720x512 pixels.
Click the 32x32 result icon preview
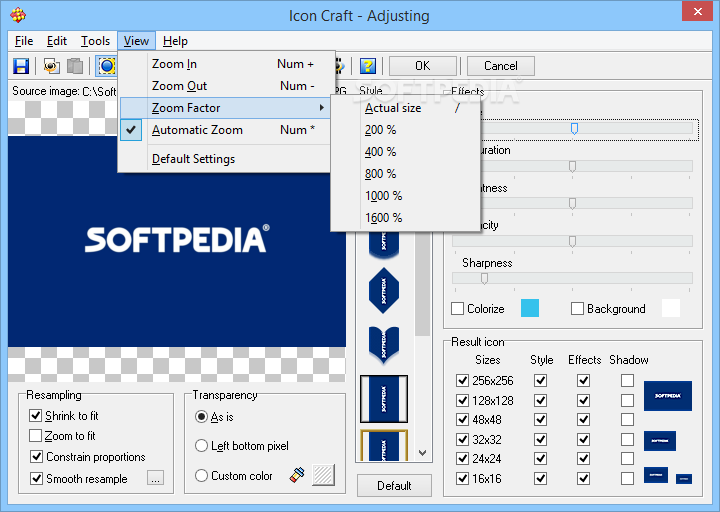pyautogui.click(x=660, y=441)
